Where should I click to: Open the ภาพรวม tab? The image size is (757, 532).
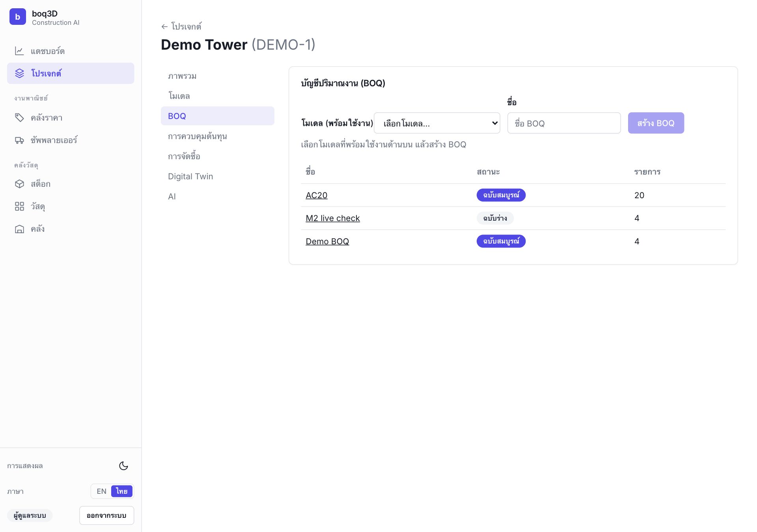[217, 76]
